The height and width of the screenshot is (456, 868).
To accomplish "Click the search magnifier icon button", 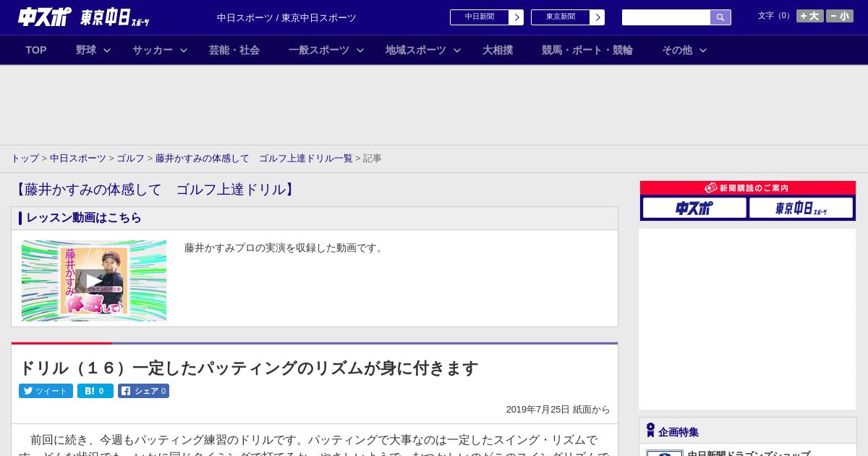I will [720, 17].
